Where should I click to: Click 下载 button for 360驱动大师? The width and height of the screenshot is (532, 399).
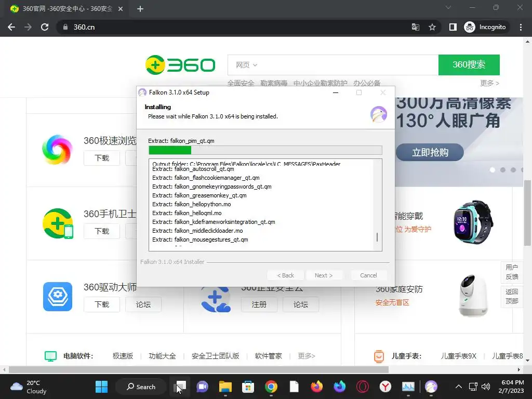tap(102, 304)
